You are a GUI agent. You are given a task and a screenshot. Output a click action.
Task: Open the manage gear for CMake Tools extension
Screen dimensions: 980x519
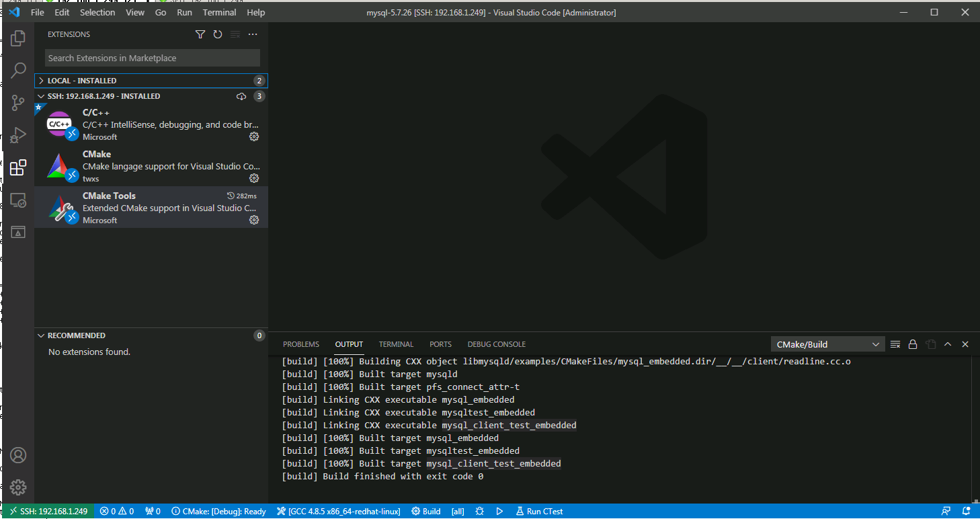(254, 220)
